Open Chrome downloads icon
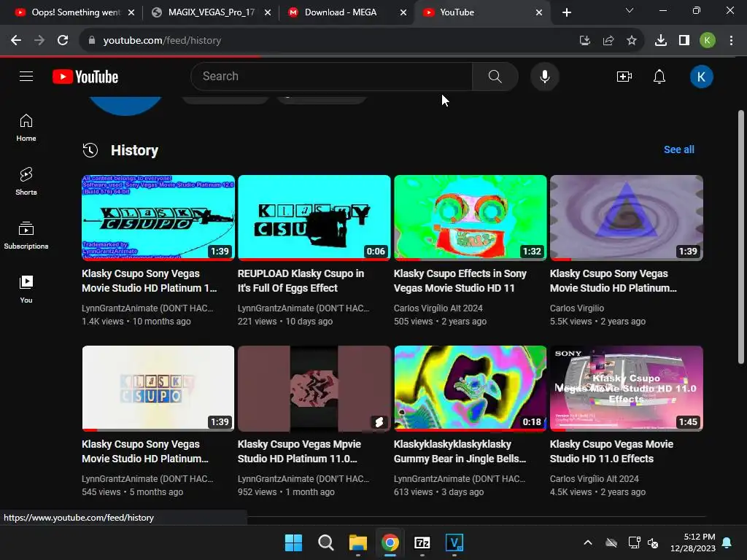The height and width of the screenshot is (560, 747). tap(661, 41)
